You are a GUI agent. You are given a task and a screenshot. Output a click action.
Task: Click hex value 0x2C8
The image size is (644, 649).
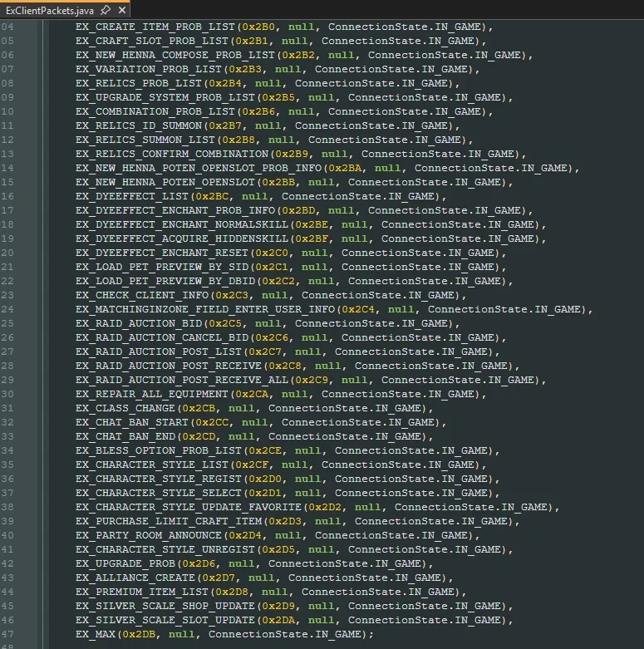[286, 366]
